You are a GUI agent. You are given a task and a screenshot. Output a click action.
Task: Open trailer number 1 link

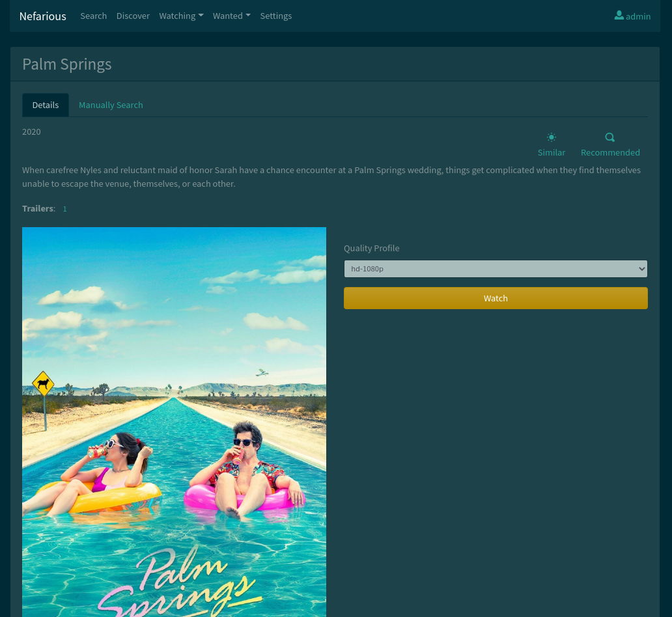pos(64,209)
